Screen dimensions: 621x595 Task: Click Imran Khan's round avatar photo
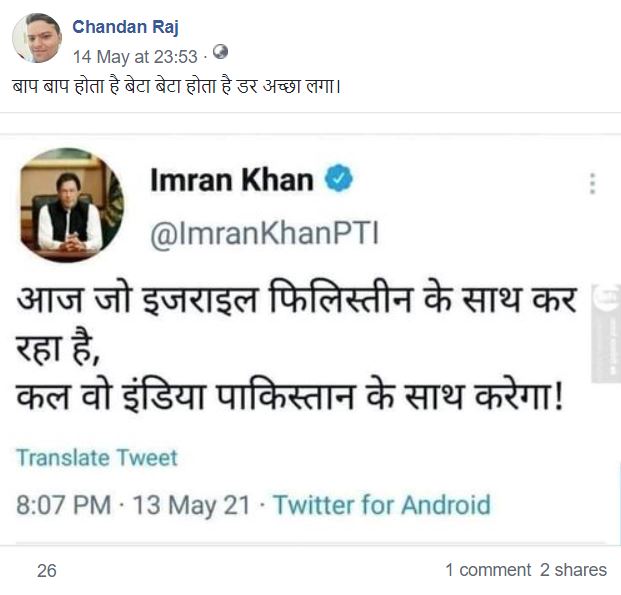[x=72, y=205]
